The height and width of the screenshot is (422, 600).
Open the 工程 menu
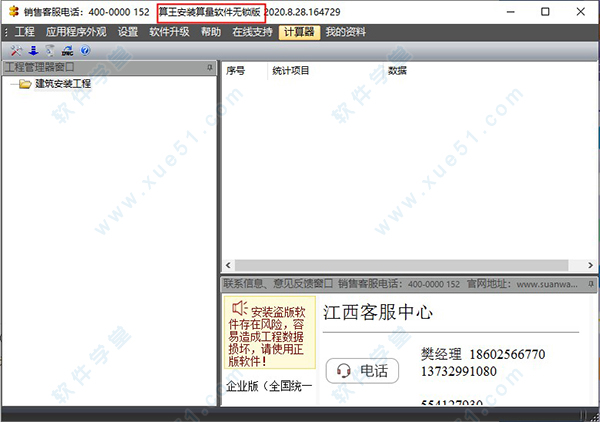coord(25,32)
